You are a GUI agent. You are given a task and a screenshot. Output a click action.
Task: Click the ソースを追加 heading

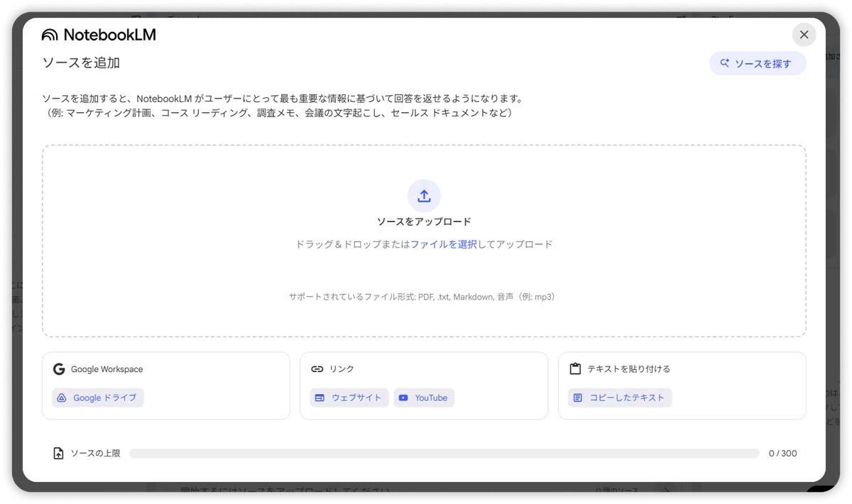pyautogui.click(x=81, y=62)
